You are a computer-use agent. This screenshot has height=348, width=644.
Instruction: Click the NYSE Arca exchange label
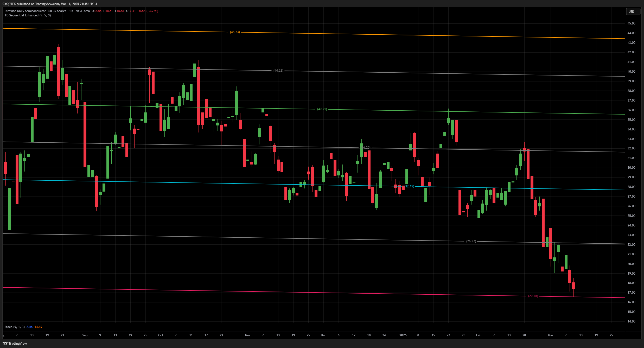point(83,11)
